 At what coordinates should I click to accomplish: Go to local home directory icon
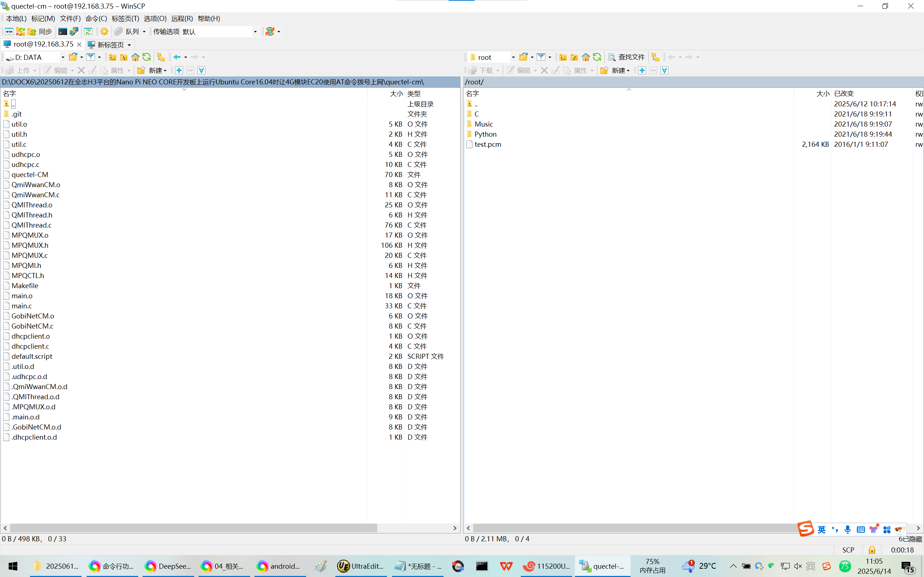point(135,57)
